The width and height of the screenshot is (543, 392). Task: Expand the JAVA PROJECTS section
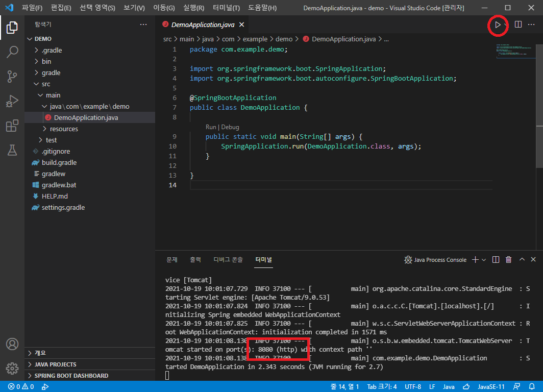[x=90, y=364]
